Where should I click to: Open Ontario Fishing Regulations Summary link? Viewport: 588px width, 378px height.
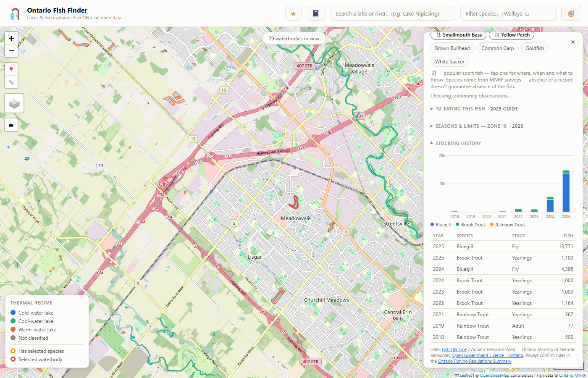click(475, 361)
